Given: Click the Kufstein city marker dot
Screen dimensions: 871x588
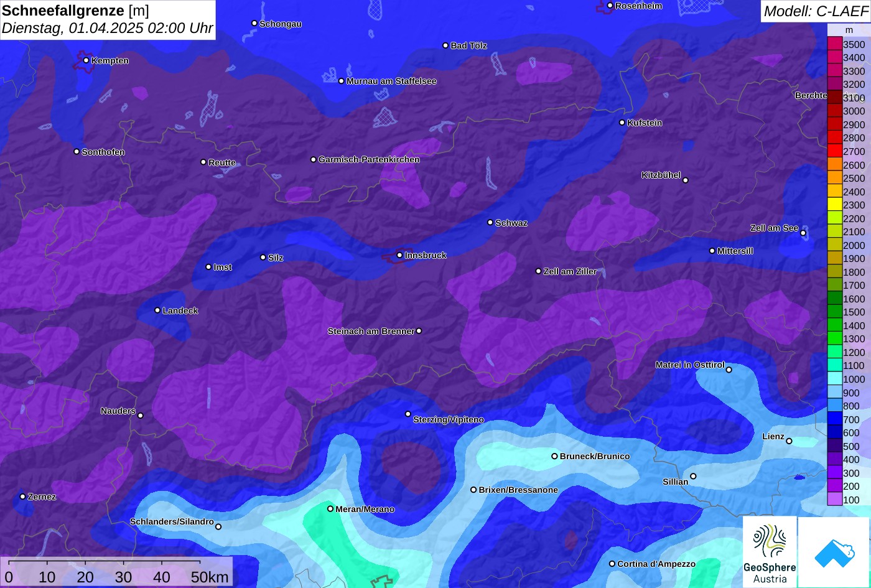Looking at the screenshot, I should click(622, 123).
